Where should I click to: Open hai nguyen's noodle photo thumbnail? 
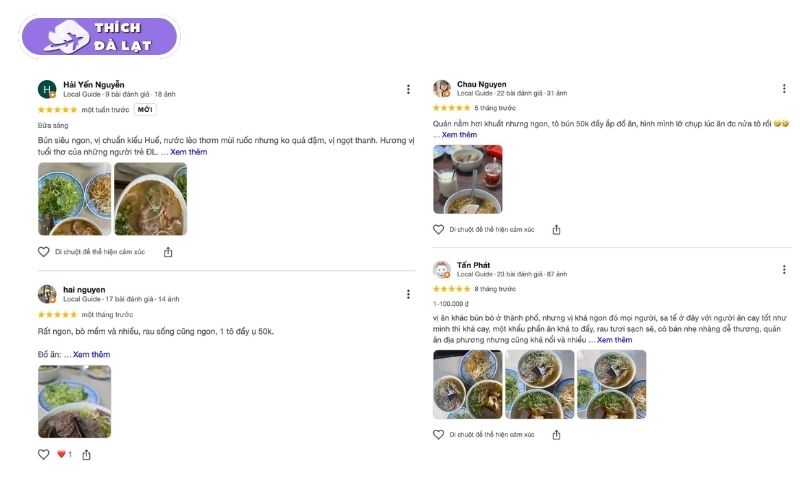click(x=75, y=401)
